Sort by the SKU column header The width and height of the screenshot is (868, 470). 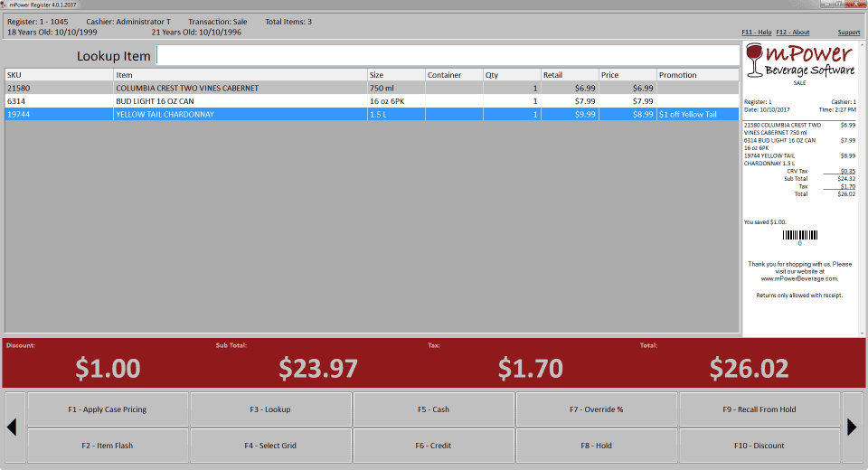[x=59, y=75]
